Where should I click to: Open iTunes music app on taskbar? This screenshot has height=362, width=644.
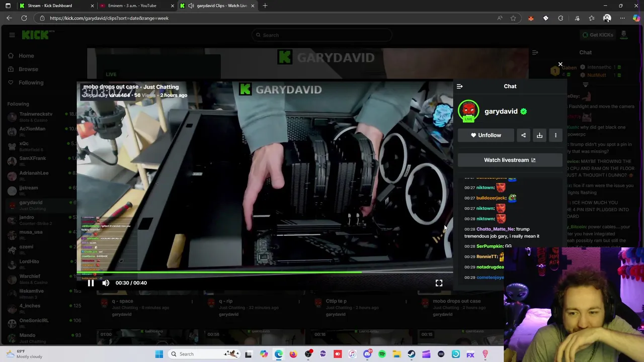352,354
